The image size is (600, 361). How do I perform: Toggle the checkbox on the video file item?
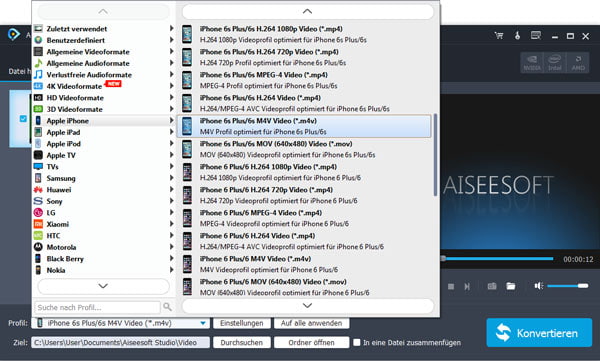23,119
